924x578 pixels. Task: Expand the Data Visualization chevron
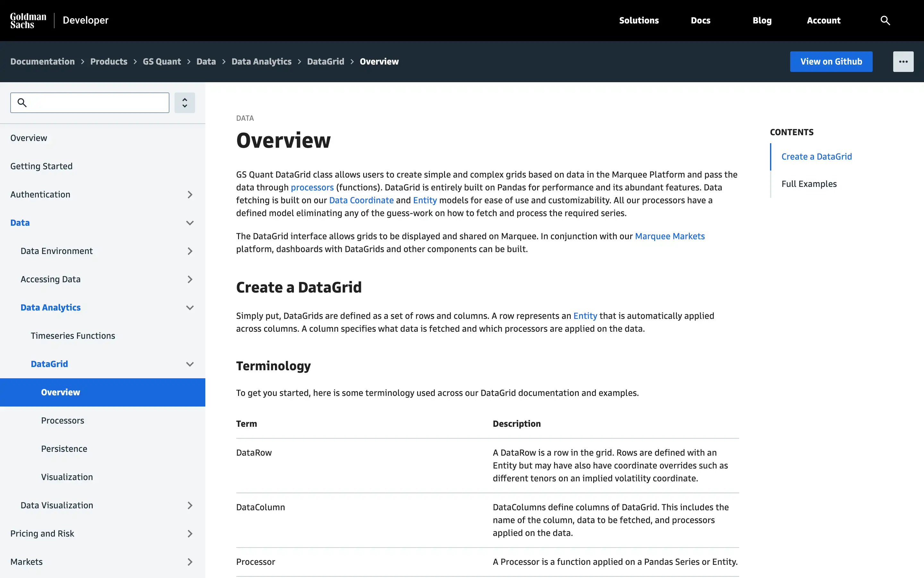tap(190, 505)
